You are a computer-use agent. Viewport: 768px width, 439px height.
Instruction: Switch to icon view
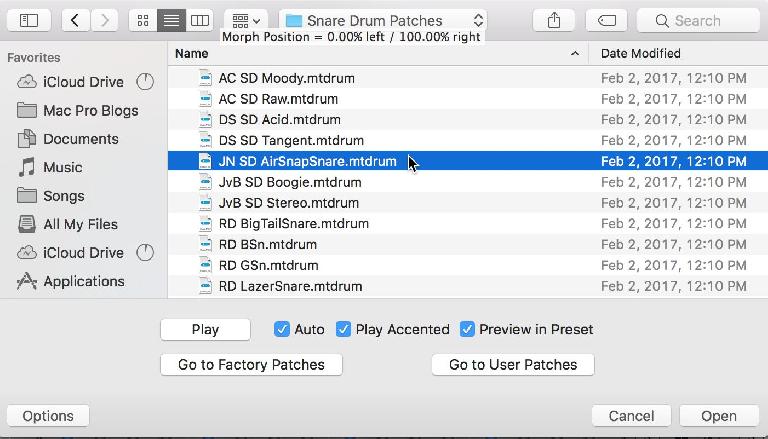click(x=143, y=21)
